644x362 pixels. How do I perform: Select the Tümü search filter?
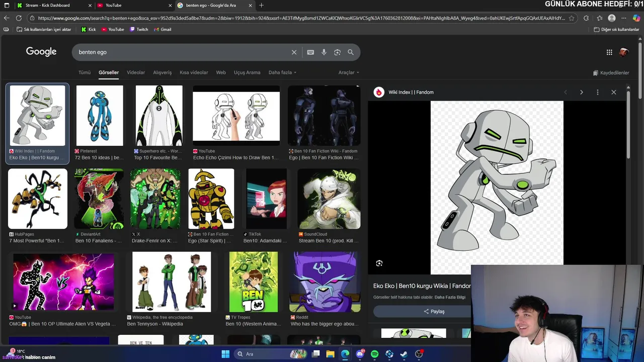tap(84, 72)
